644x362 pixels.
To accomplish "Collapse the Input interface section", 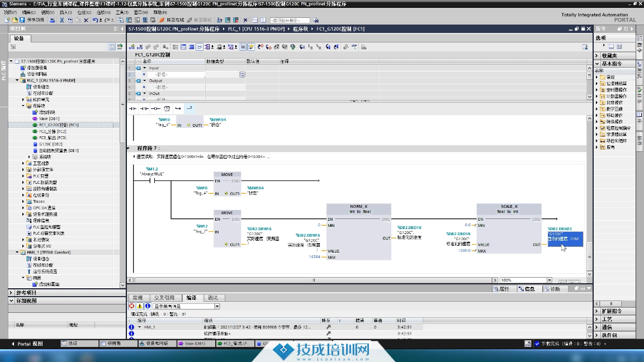I will coord(145,68).
